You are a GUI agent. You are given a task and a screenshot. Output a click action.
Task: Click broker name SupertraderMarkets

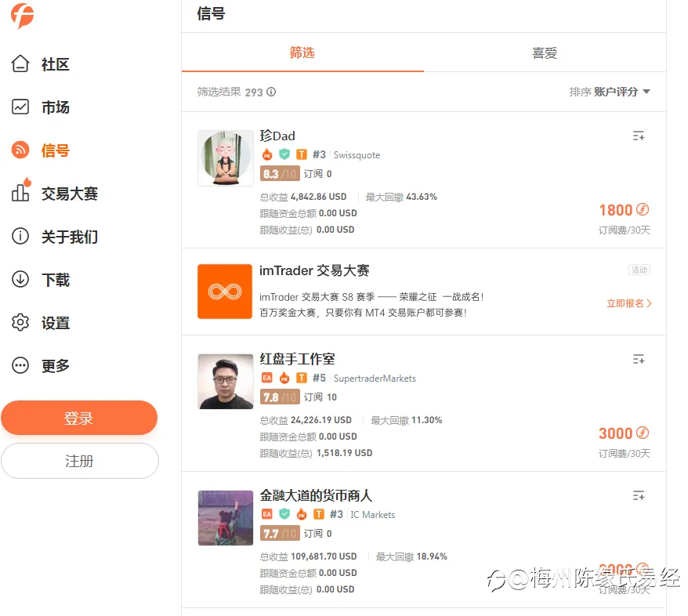click(x=375, y=379)
